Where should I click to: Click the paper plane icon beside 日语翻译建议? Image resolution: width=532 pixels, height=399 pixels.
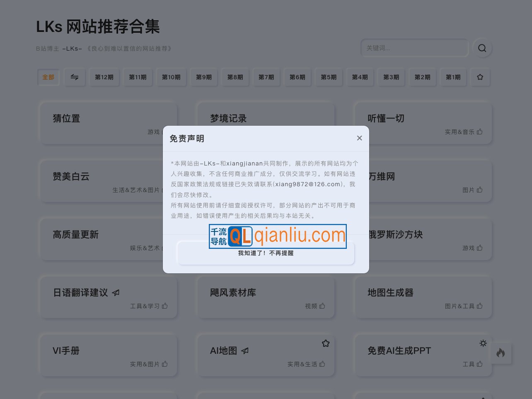click(x=115, y=293)
